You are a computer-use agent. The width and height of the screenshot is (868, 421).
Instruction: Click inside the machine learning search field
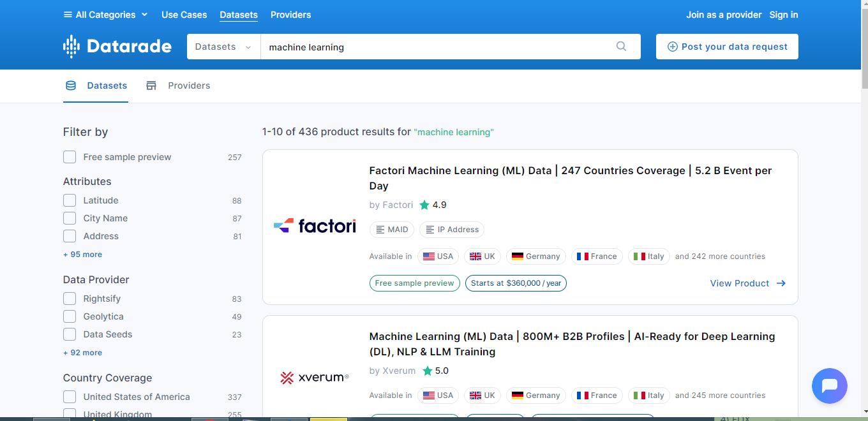383,46
